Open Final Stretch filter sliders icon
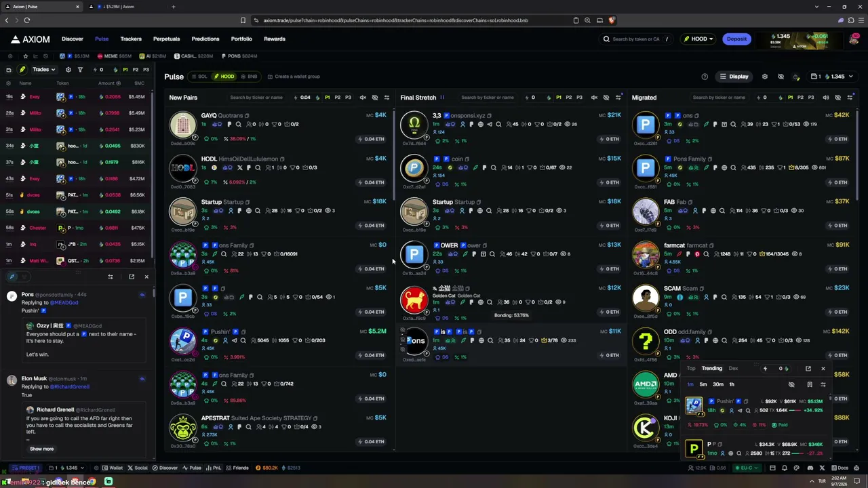The width and height of the screenshot is (868, 488). [618, 98]
